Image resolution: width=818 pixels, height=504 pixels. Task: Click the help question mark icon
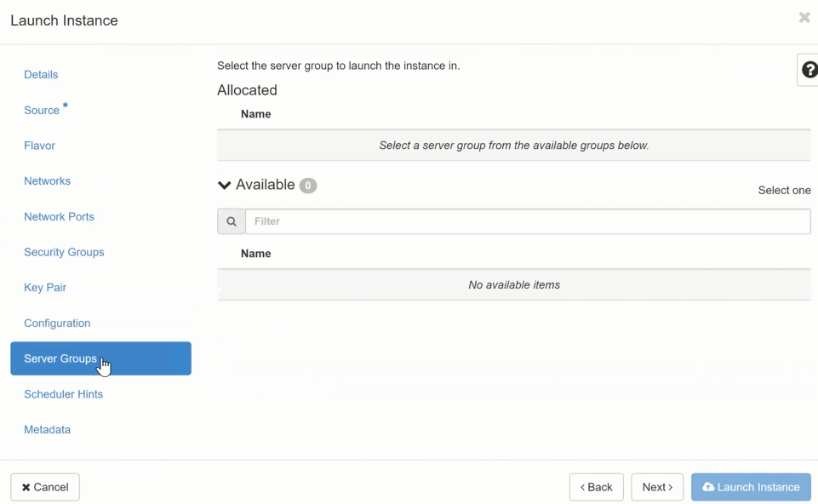(809, 71)
